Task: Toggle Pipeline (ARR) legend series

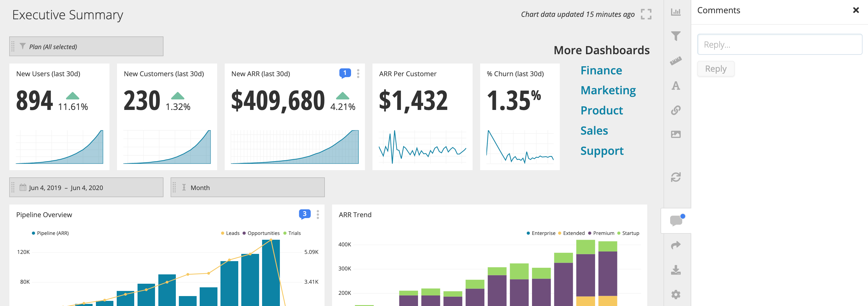Action: [50, 233]
